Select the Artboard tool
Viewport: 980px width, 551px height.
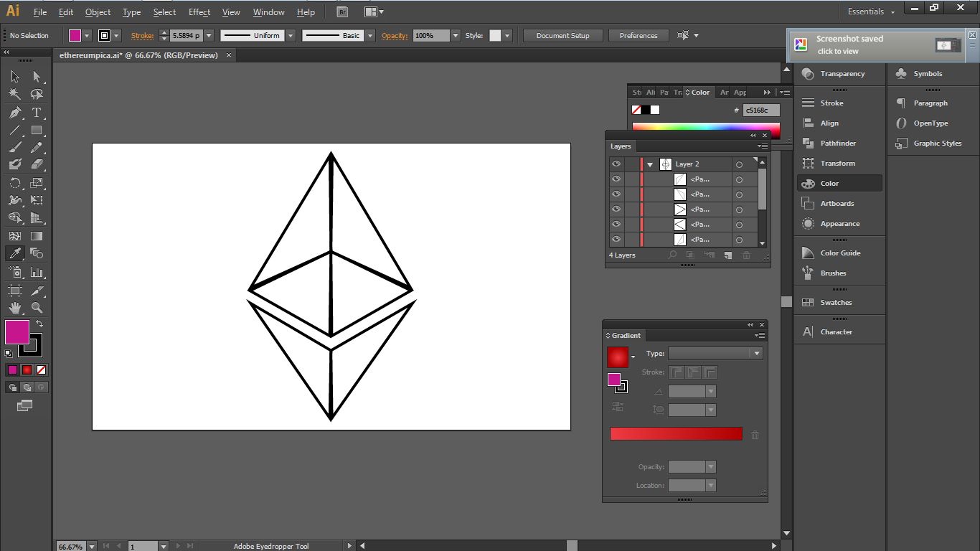(x=15, y=291)
